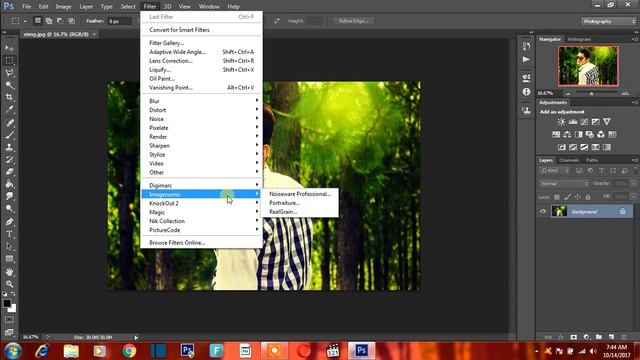This screenshot has height=360, width=640.
Task: Open Google Chrome from taskbar
Action: tap(129, 351)
